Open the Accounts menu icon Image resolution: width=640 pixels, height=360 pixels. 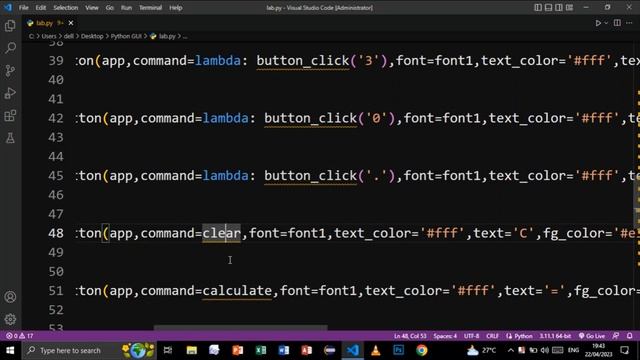coord(10,297)
